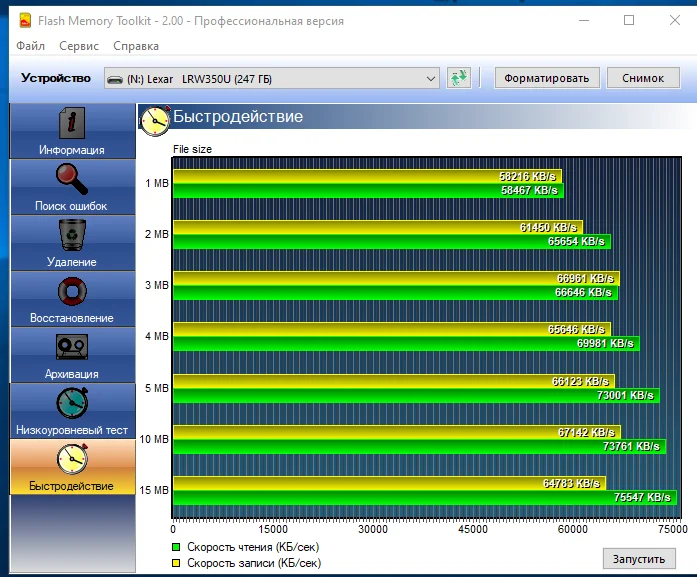
Task: Click the 2 MB file size label
Action: click(157, 234)
